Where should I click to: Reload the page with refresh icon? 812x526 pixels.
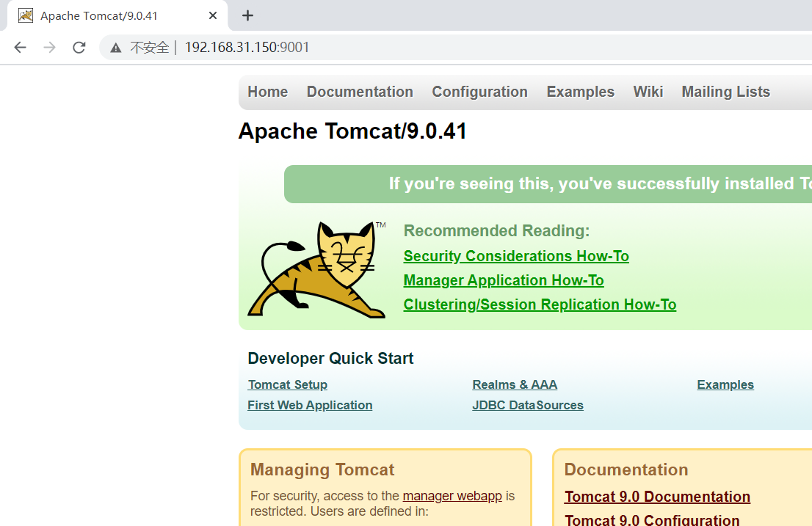click(79, 48)
